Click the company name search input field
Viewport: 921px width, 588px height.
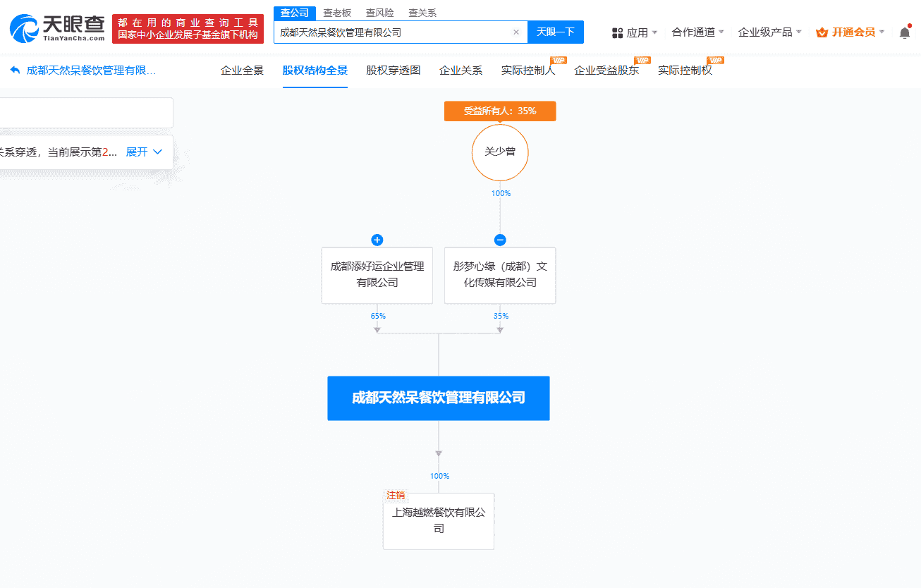(x=391, y=32)
